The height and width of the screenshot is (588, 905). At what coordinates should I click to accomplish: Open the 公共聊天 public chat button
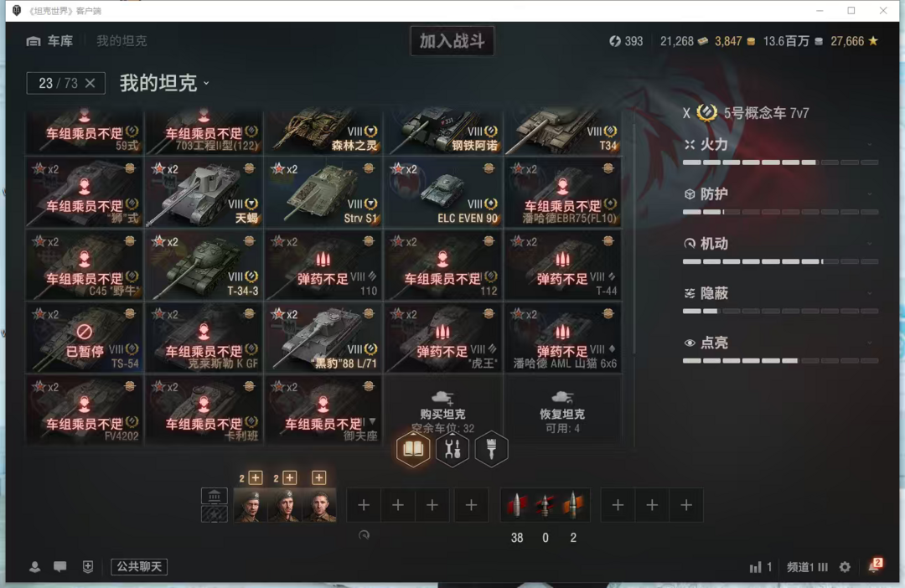tap(139, 567)
